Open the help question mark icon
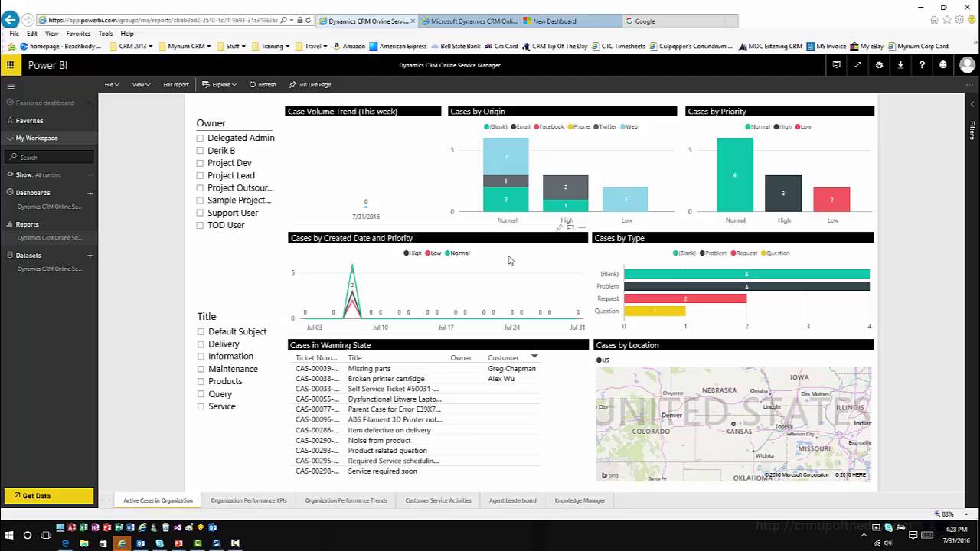The image size is (980, 551). (x=922, y=65)
